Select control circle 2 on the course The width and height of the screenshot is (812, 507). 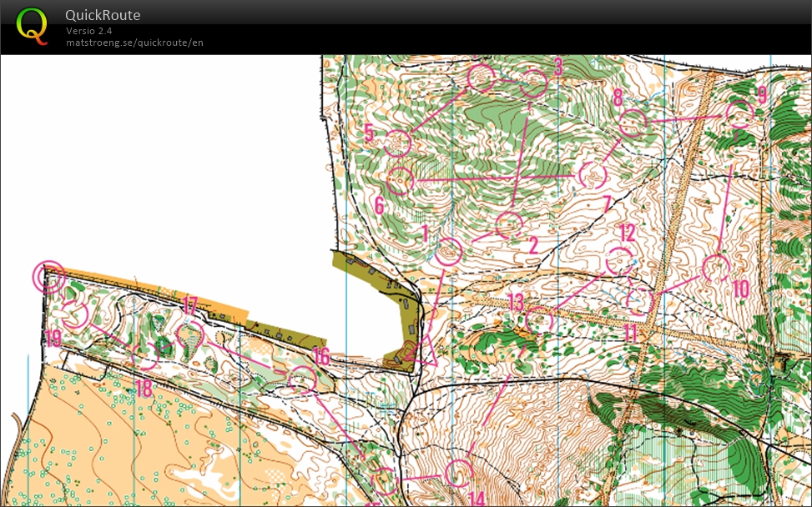[x=508, y=224]
